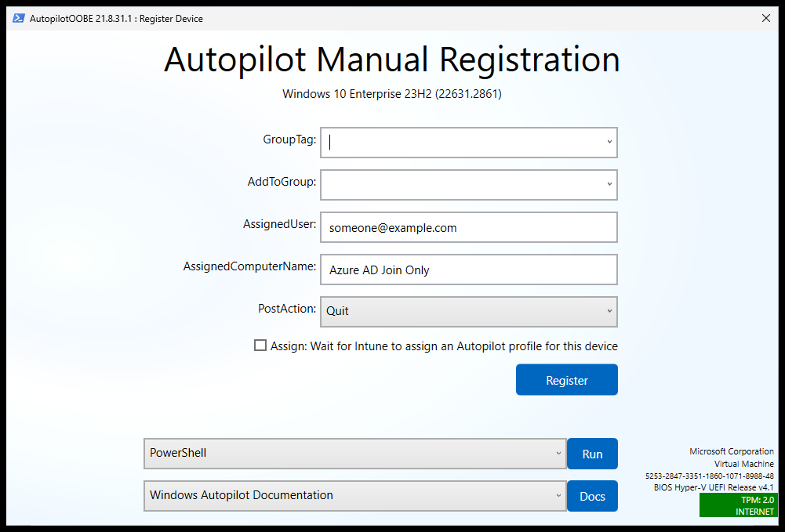Enable the Assign checkbox for Intune profile

[260, 346]
